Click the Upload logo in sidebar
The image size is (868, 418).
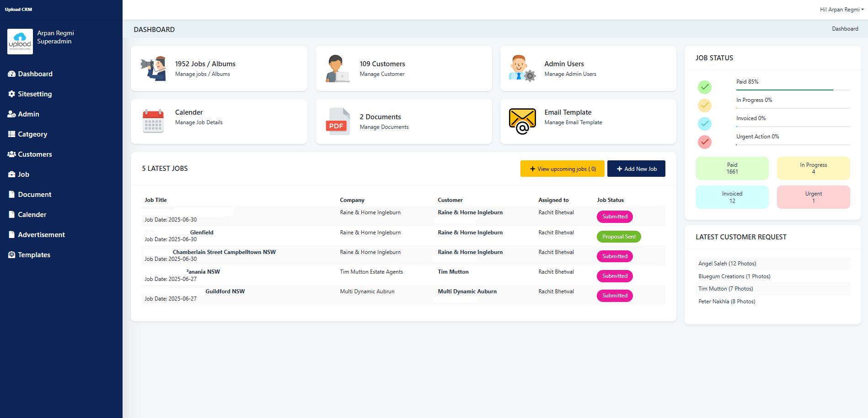tap(20, 42)
